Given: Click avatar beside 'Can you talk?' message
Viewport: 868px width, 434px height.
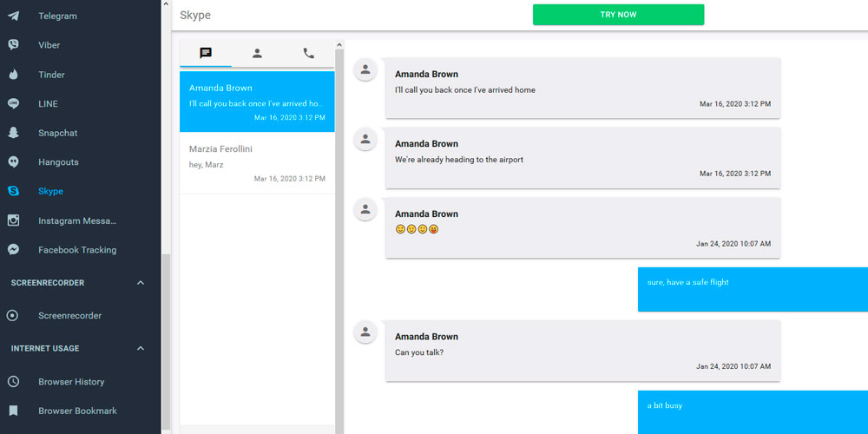Looking at the screenshot, I should 365,332.
